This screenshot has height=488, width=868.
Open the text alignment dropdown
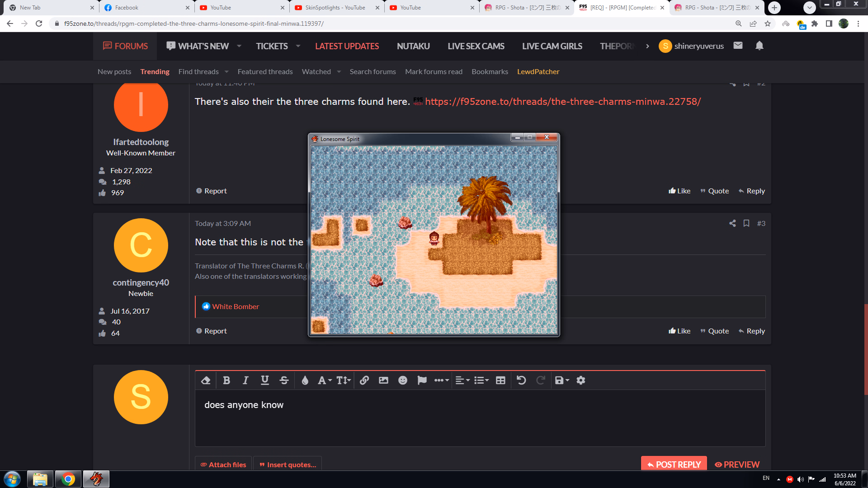point(462,380)
